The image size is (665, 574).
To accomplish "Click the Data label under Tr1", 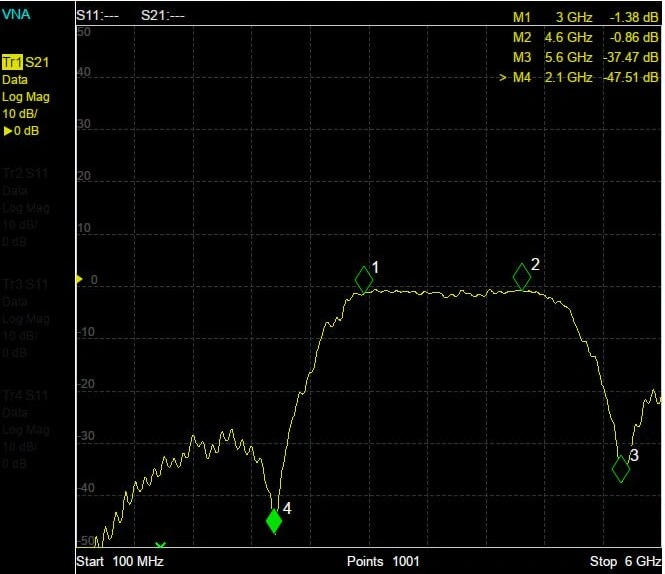I will (15, 80).
